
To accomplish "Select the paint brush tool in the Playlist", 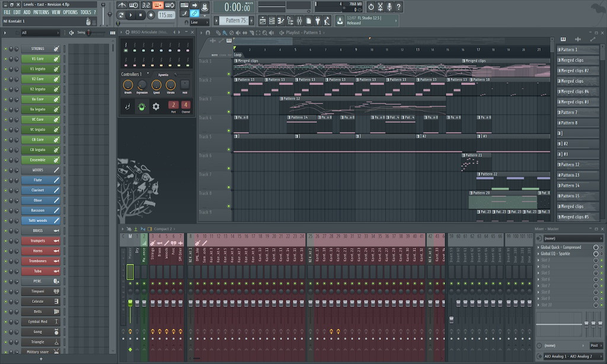I will [x=224, y=33].
